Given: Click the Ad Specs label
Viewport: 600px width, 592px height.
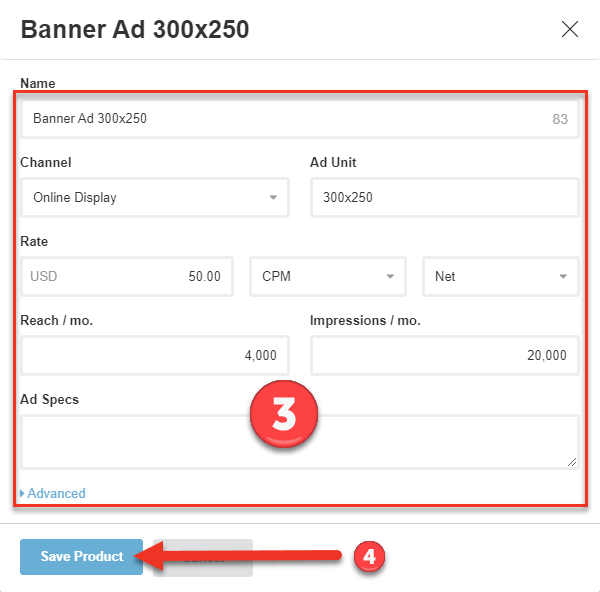Looking at the screenshot, I should pos(49,400).
